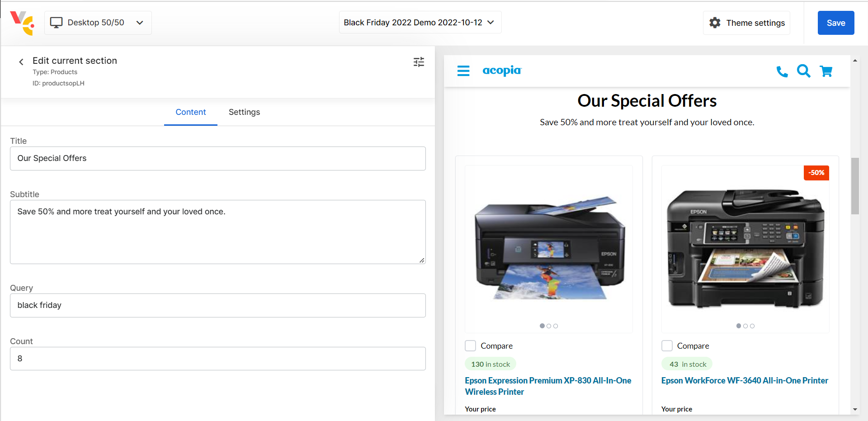Viewport: 868px width, 421px height.
Task: Select second image dot of XP-830 printer
Action: tap(549, 326)
